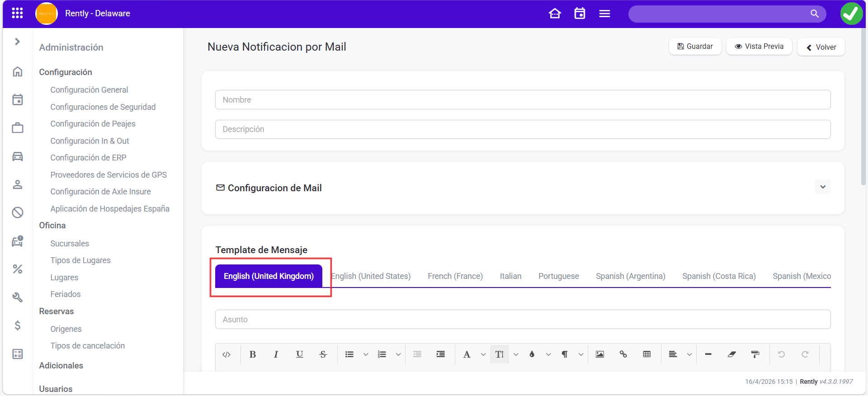The width and height of the screenshot is (868, 396).
Task: Open code view in the editor toolbar
Action: click(x=226, y=354)
